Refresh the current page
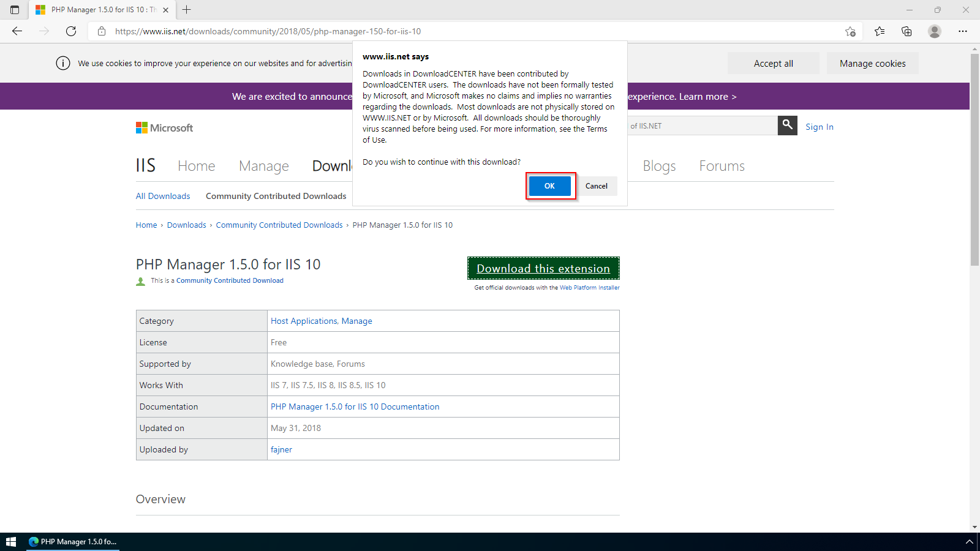 point(71,31)
